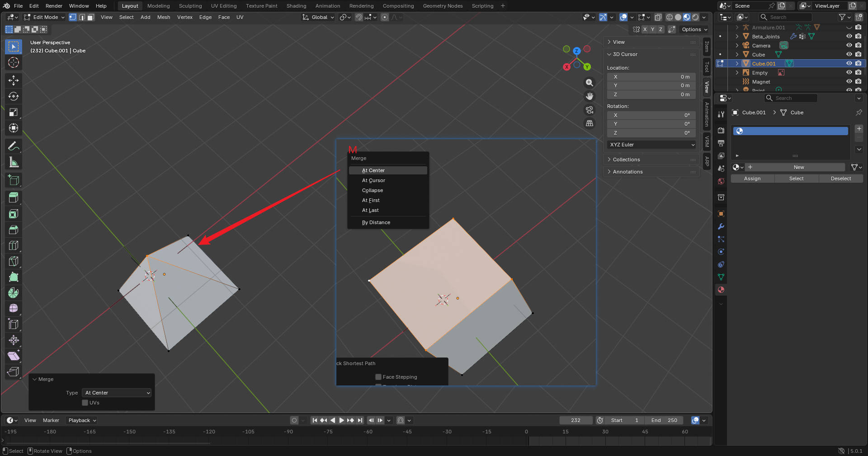This screenshot has height=456, width=868.
Task: Open the Edit Mode dropdown
Action: [44, 17]
